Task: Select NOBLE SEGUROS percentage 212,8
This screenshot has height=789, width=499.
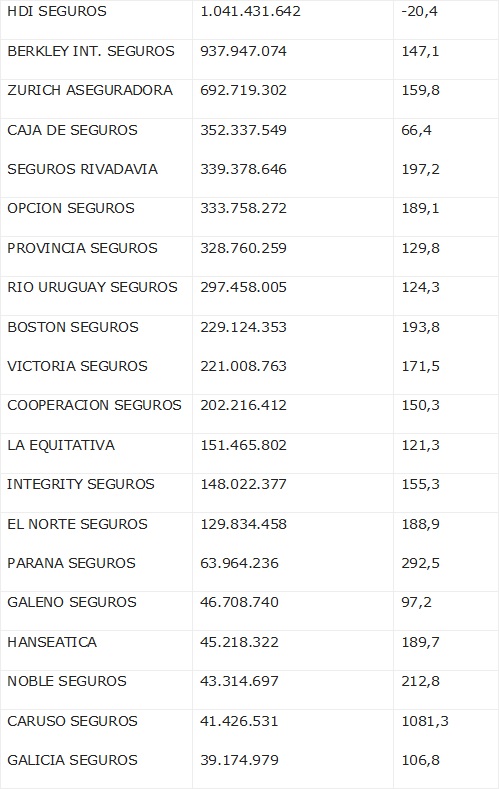Action: pyautogui.click(x=421, y=681)
